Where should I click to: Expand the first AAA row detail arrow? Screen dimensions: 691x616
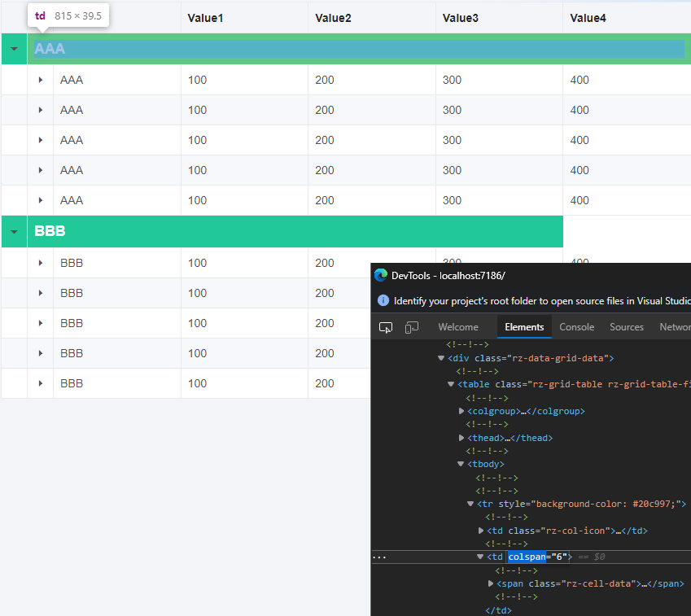click(x=40, y=79)
